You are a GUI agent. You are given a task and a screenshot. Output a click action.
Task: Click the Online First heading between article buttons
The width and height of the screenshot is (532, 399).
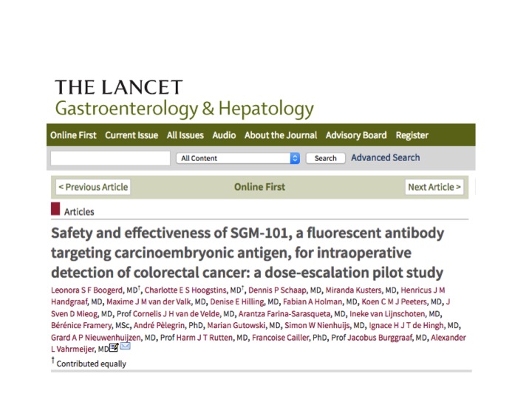tap(259, 187)
